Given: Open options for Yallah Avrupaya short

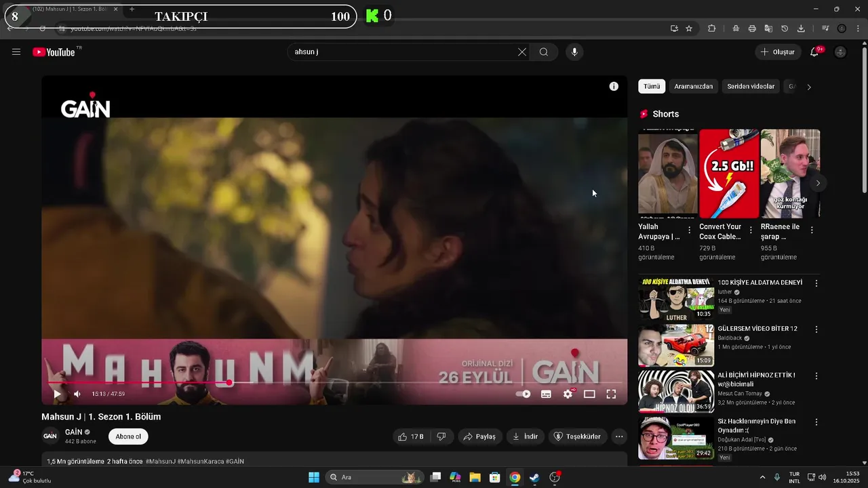Looking at the screenshot, I should click(x=690, y=230).
